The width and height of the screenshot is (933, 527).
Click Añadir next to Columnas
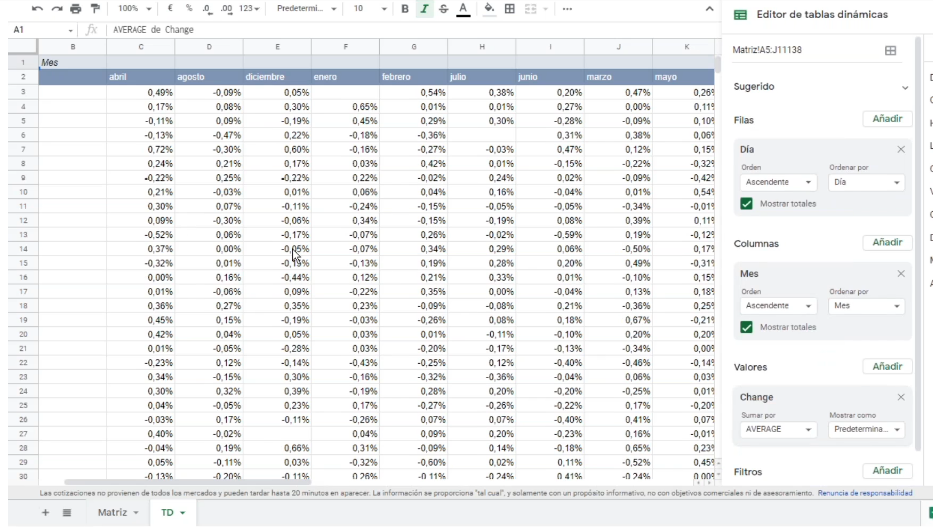887,243
